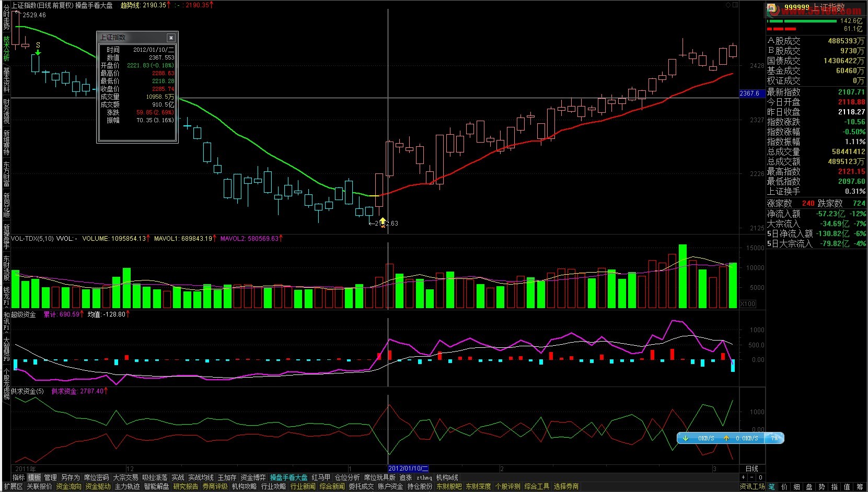Select the 势 tab at bottom right
Image resolution: width=868 pixels, height=492 pixels.
click(x=821, y=486)
